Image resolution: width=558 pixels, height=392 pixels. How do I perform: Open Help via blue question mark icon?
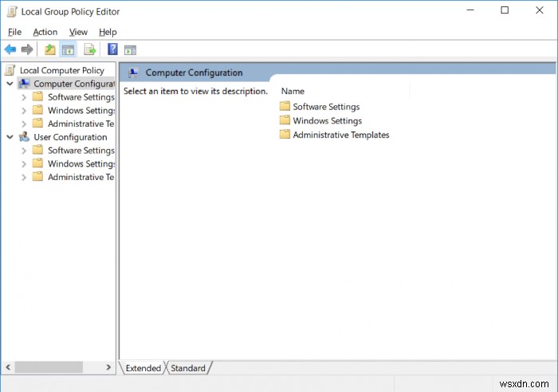coord(112,49)
